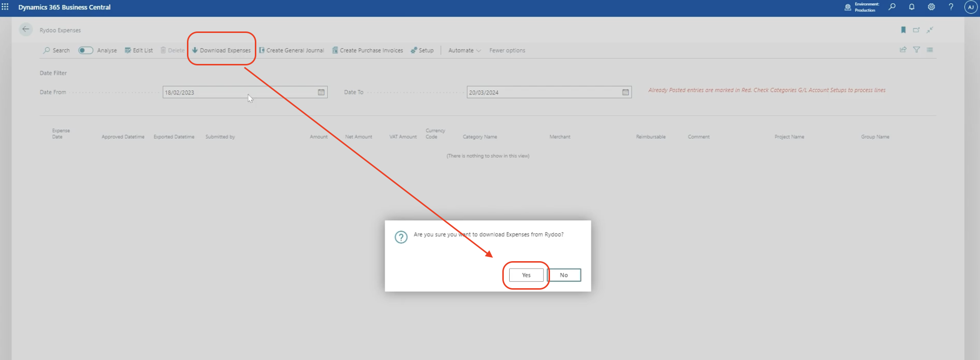Sort by Exported Datetime column header
This screenshot has width=980, height=360.
pyautogui.click(x=174, y=137)
